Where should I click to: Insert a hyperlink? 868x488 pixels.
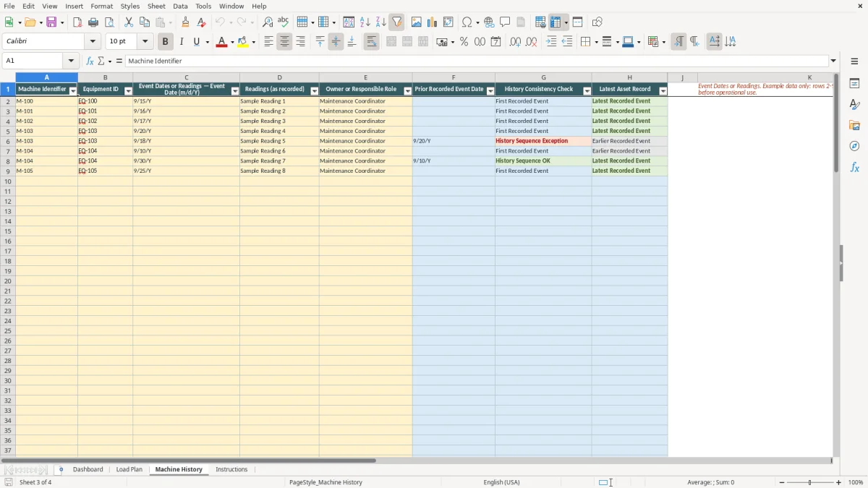pyautogui.click(x=489, y=22)
